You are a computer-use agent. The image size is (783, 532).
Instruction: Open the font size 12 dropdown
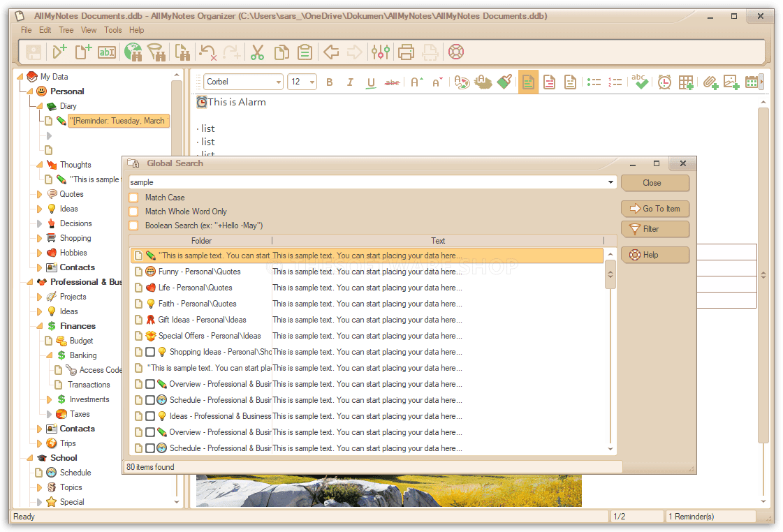point(312,82)
